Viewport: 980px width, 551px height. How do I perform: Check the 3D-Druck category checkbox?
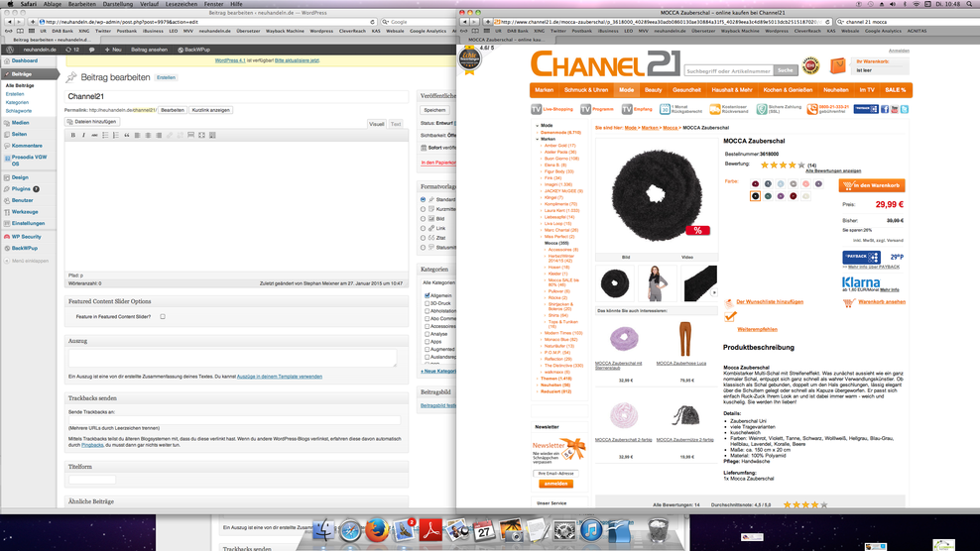tap(428, 303)
